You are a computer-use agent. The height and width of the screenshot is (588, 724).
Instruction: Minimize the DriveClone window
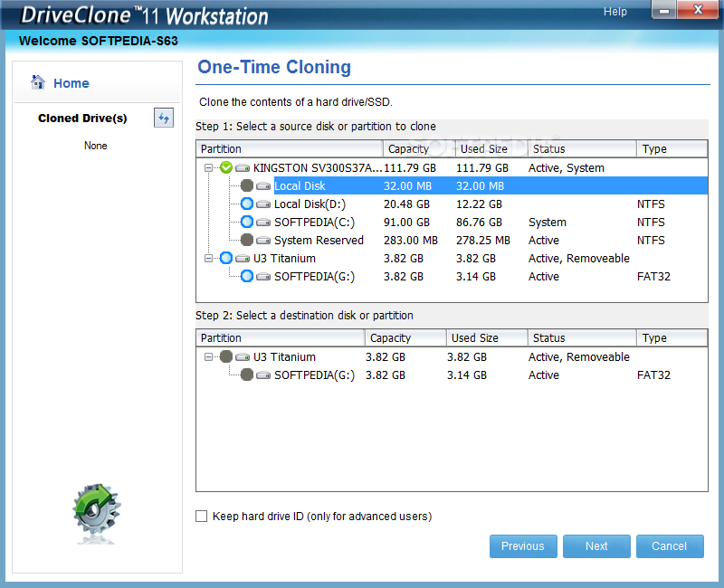click(x=664, y=10)
